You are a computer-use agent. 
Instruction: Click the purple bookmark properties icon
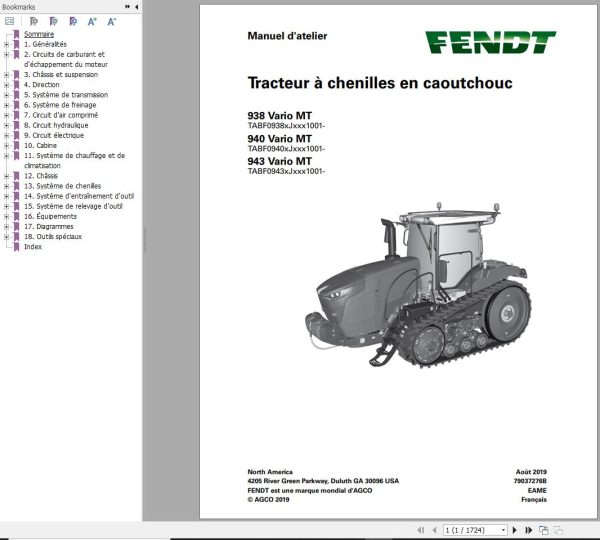click(73, 21)
